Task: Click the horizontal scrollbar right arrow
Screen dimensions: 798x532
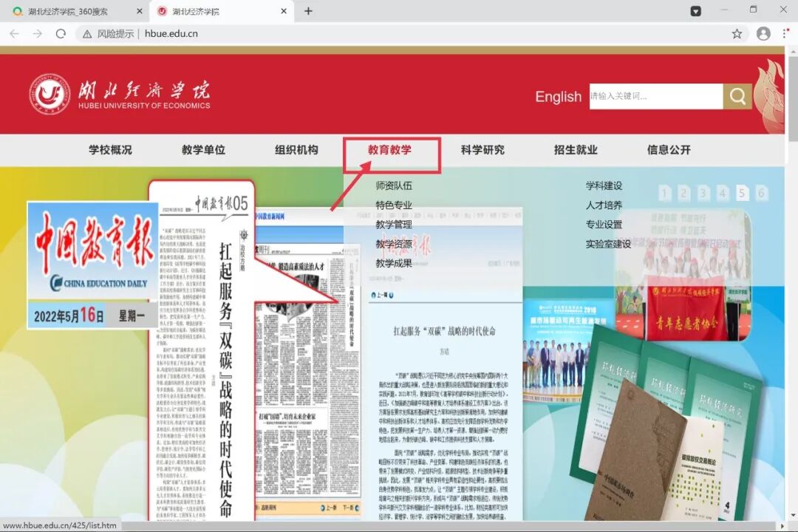Action: click(x=782, y=526)
